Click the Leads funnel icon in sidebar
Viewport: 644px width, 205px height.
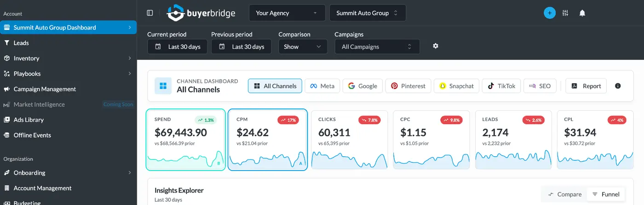pos(6,43)
